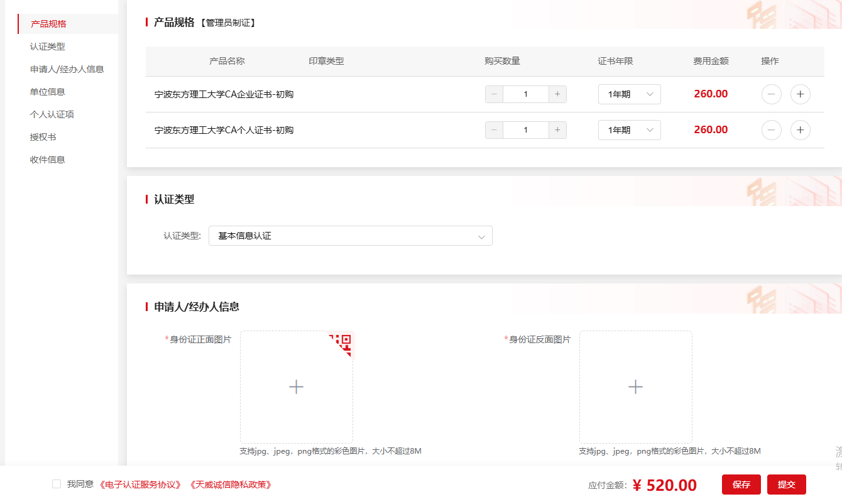Image resolution: width=842 pixels, height=504 pixels.
Task: Open certificate term dropdown for enterprise certificate
Action: tap(629, 94)
